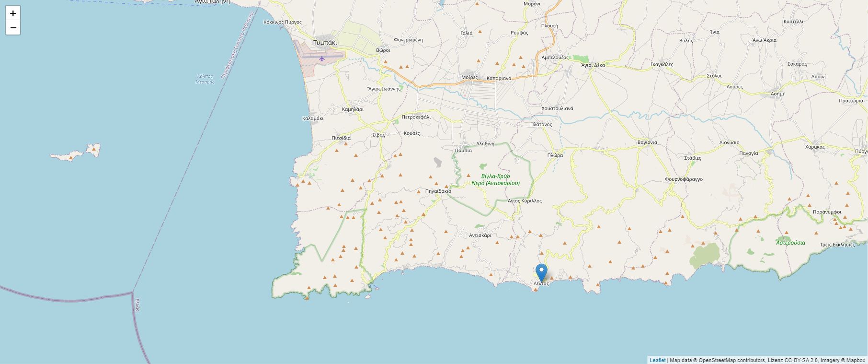Click the Πηγαϊδάκια village label

pos(438,191)
